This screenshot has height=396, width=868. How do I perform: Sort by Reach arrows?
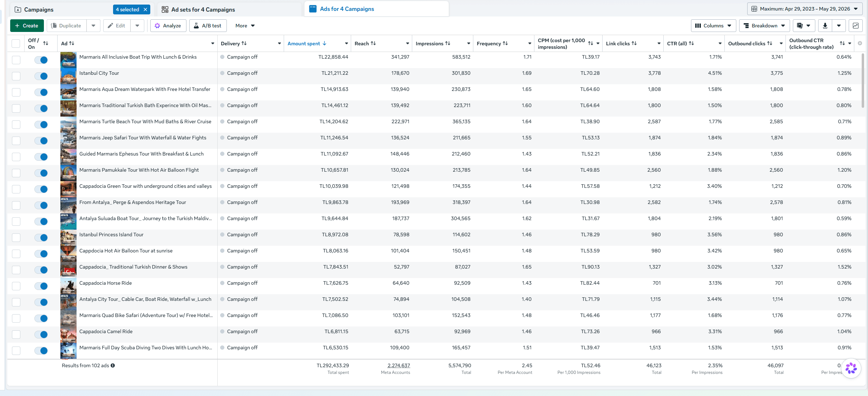[373, 43]
